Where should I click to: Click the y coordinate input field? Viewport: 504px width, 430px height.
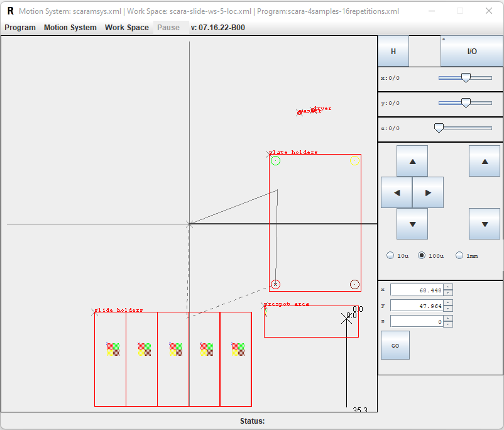[416, 306]
